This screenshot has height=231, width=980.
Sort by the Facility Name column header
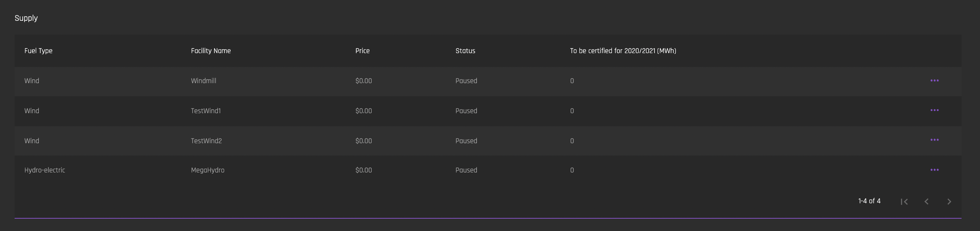coord(211,51)
